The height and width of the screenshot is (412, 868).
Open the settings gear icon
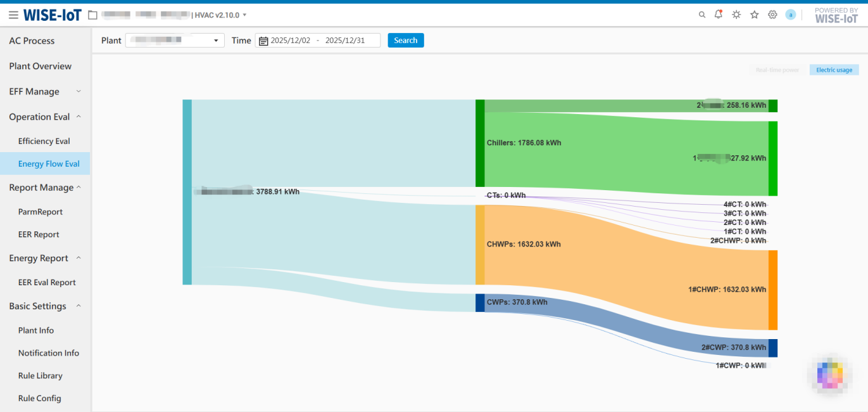tap(772, 15)
